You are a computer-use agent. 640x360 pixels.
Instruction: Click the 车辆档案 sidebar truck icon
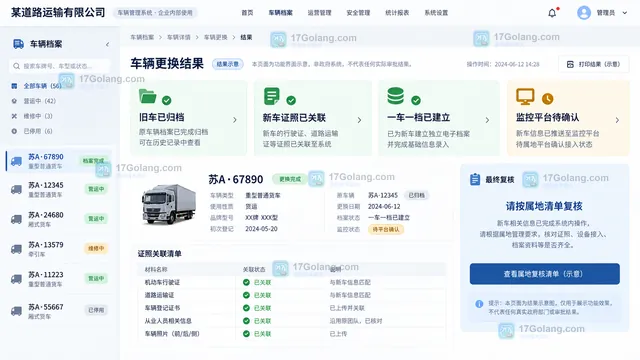pyautogui.click(x=18, y=44)
